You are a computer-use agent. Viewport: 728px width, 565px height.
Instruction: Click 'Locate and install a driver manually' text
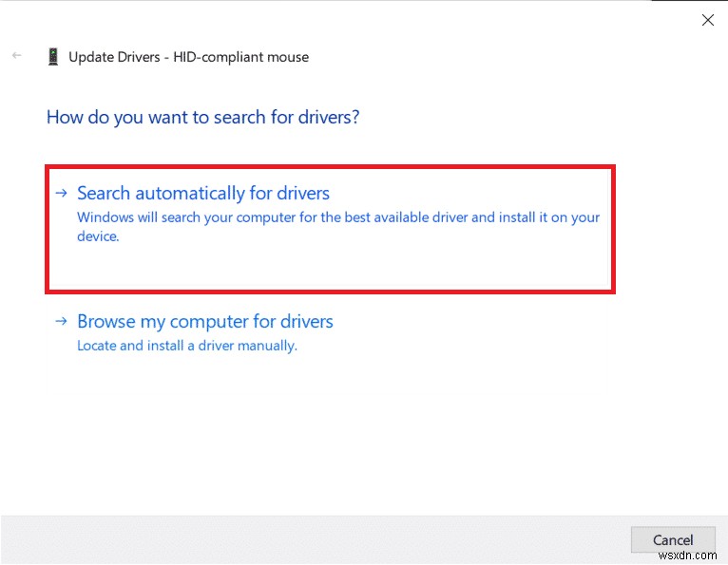pyautogui.click(x=187, y=346)
